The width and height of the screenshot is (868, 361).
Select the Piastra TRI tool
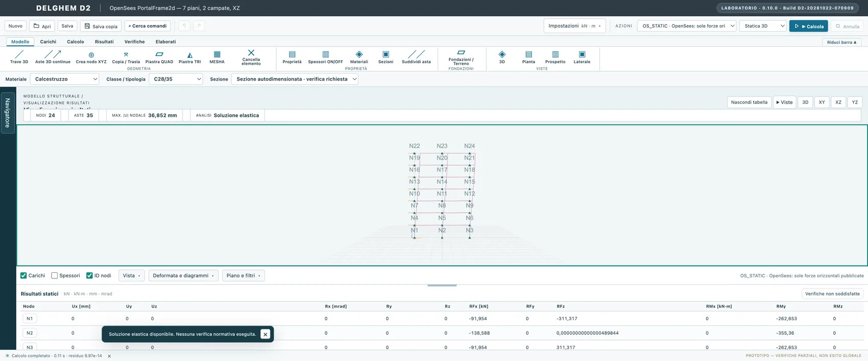190,57
